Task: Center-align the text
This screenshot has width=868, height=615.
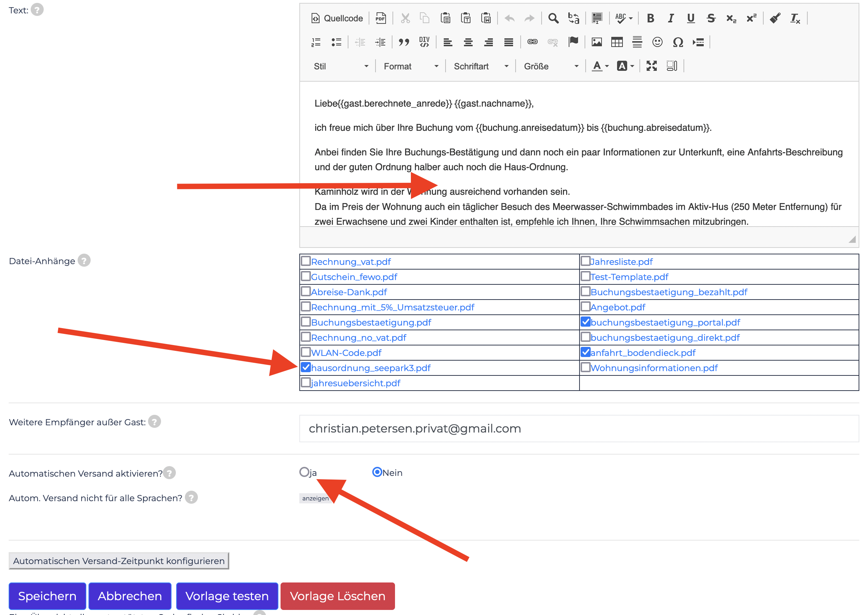Action: coord(468,42)
